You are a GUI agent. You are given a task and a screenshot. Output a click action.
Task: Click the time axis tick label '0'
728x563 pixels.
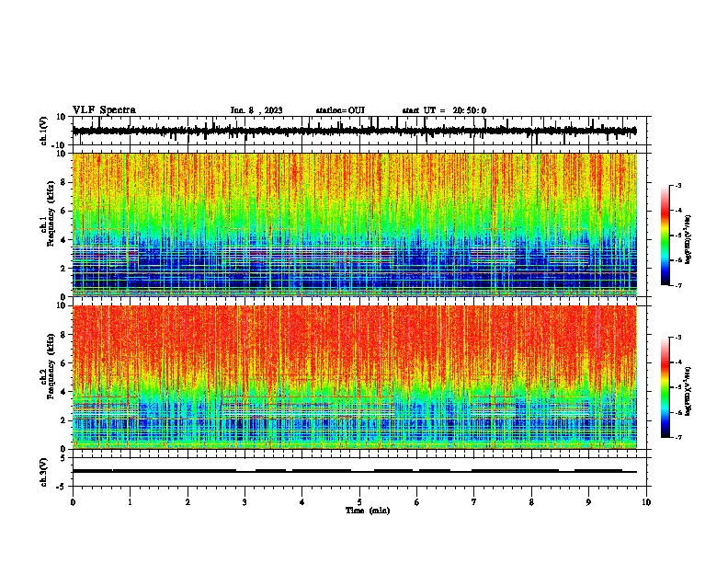73,502
